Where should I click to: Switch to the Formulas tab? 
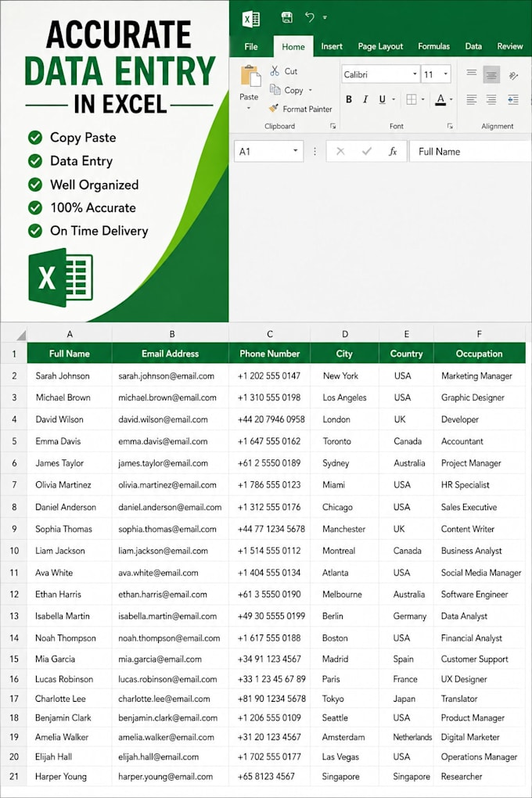point(433,46)
